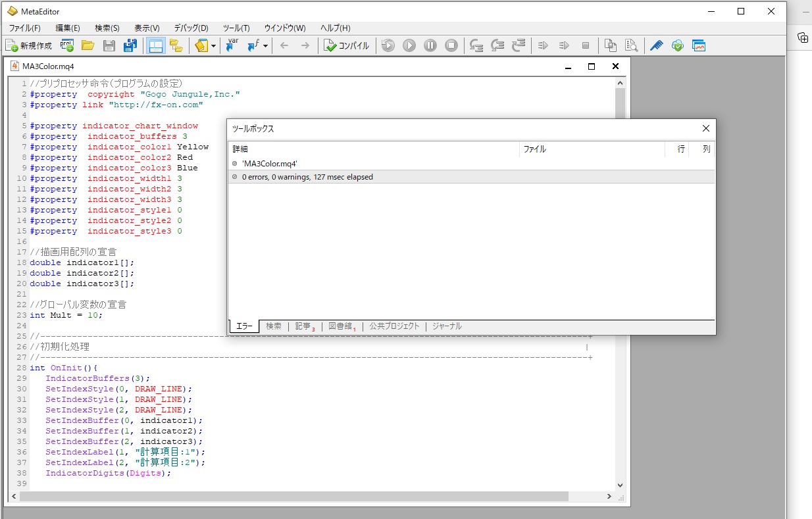Click the コンパイル compile button
The width and height of the screenshot is (812, 519).
pos(347,45)
